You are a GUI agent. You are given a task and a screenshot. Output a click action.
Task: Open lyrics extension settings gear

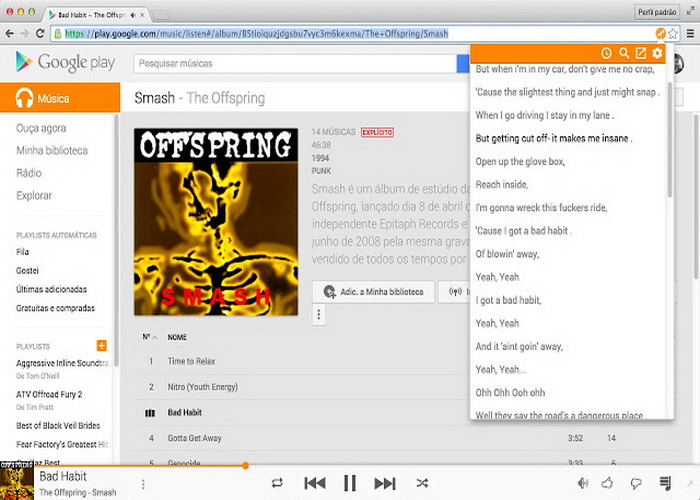pos(657,54)
